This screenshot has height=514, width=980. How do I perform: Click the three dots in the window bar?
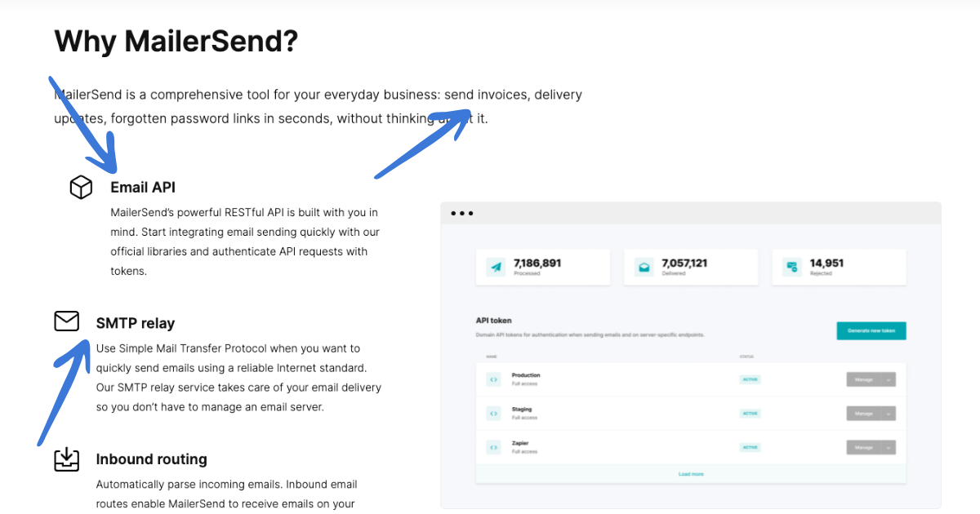click(461, 214)
